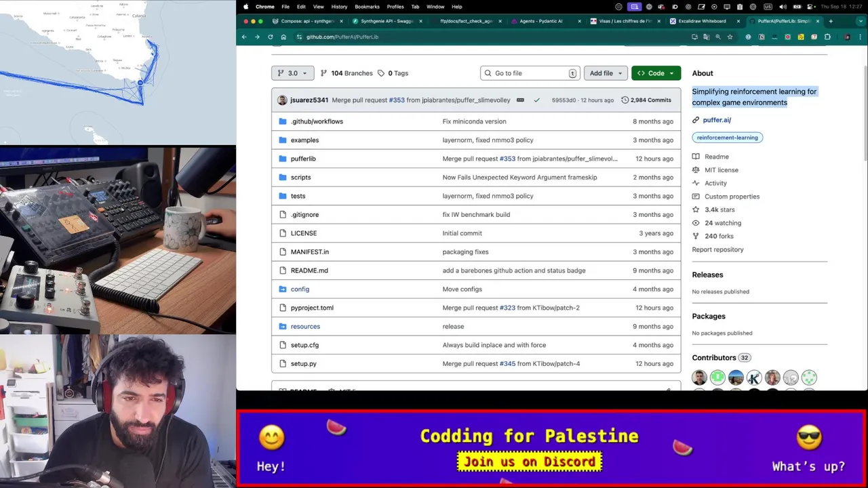Open a new tab with plus button
868x488 pixels.
[x=831, y=21]
